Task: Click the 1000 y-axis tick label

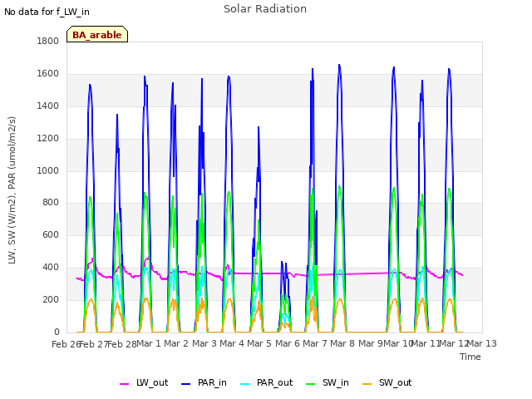Action: [48, 170]
